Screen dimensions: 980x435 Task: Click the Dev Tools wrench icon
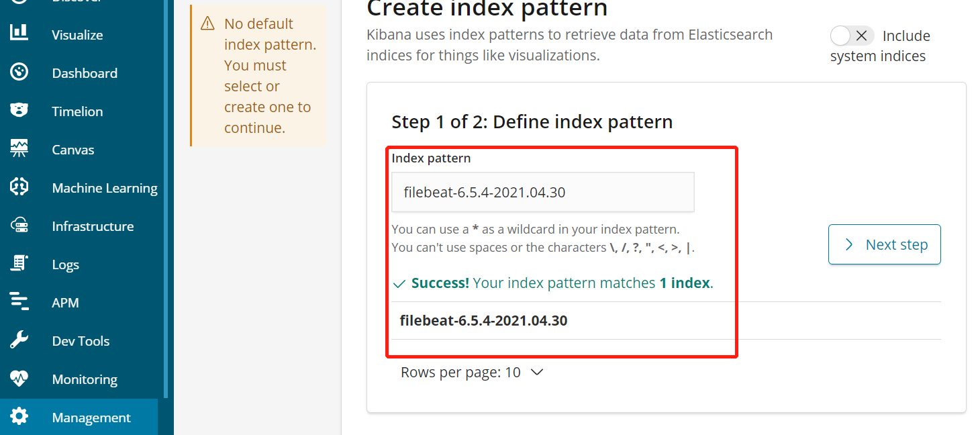click(19, 340)
